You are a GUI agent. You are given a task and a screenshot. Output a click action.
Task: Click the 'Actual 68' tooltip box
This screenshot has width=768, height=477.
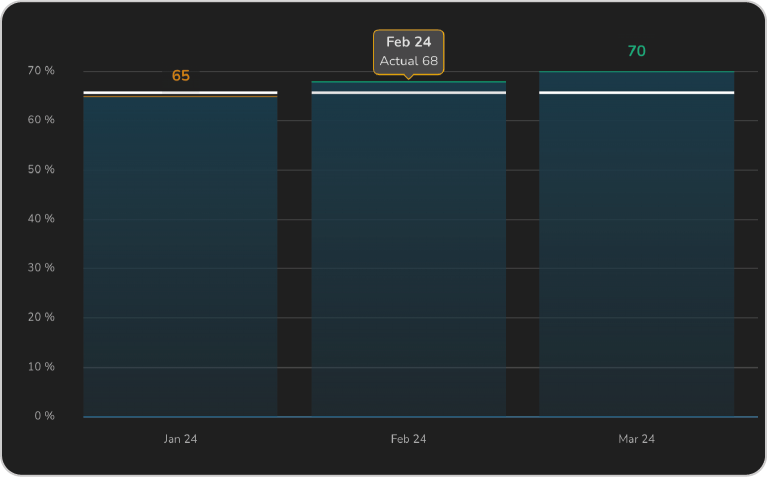pos(408,52)
